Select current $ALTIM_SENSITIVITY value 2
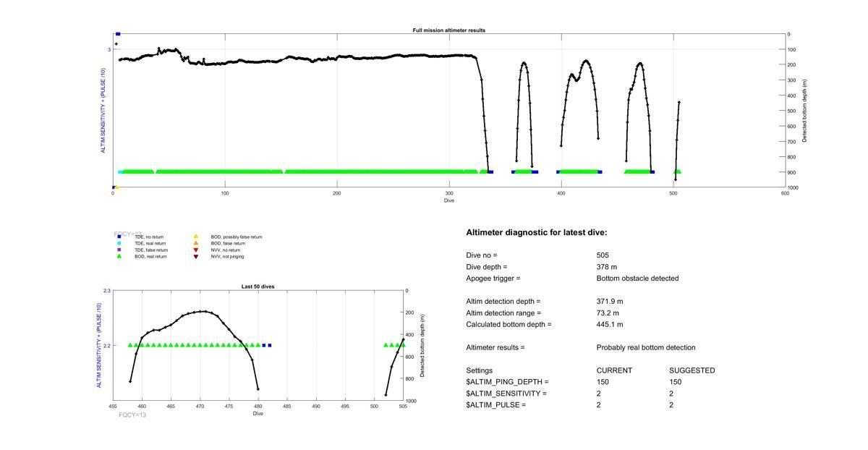 coord(599,394)
